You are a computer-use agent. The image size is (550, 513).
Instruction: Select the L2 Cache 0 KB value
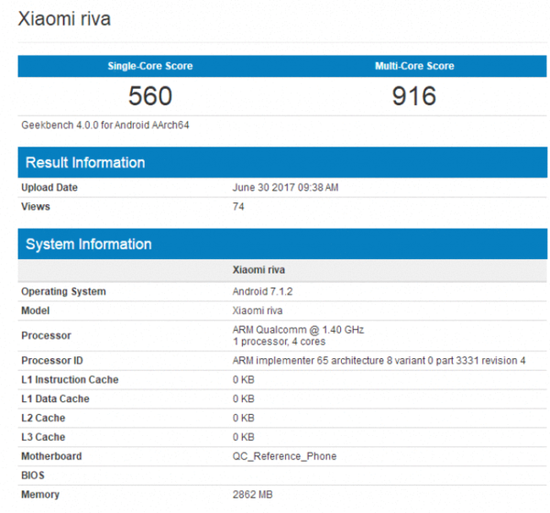point(243,418)
